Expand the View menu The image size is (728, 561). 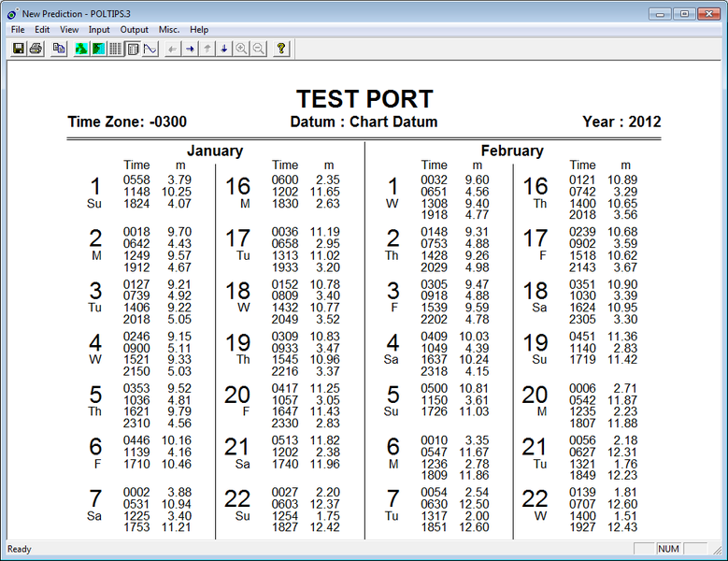(69, 30)
